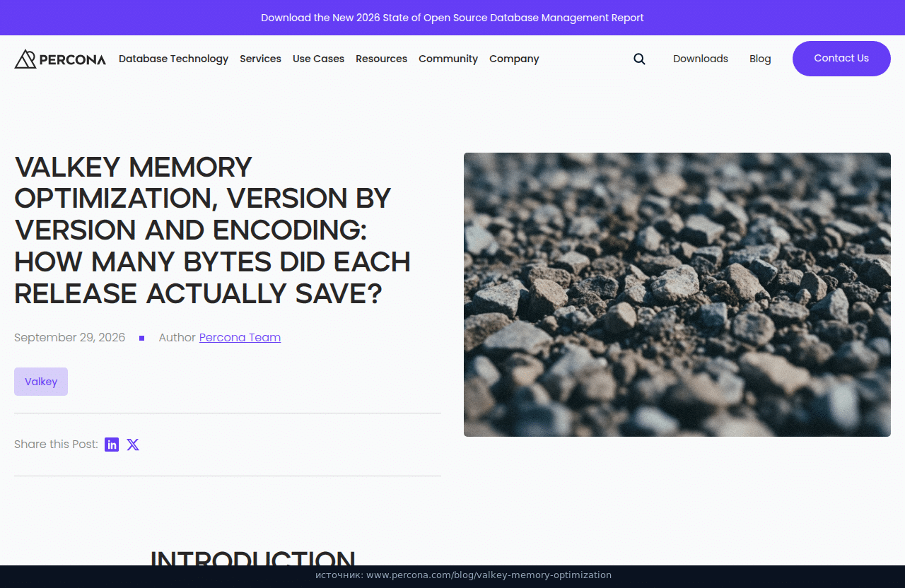
Task: Click the date September 29, 2026
Action: click(69, 338)
